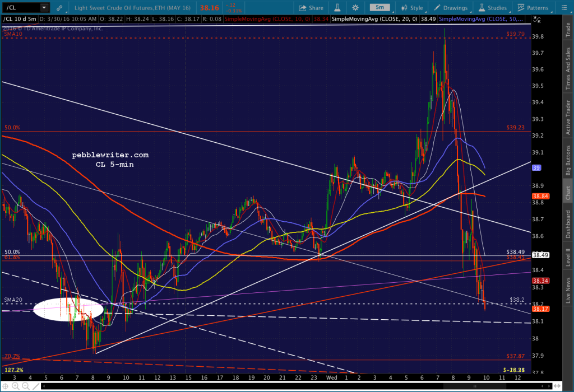Viewport: 574px width, 392px height.
Task: Click the zoom in magnifier
Action: [15, 386]
